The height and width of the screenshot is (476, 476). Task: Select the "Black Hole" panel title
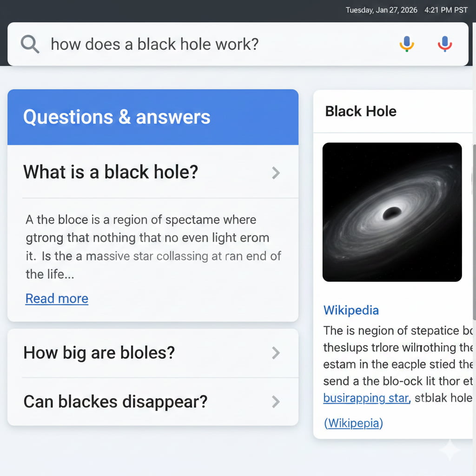pos(361,112)
